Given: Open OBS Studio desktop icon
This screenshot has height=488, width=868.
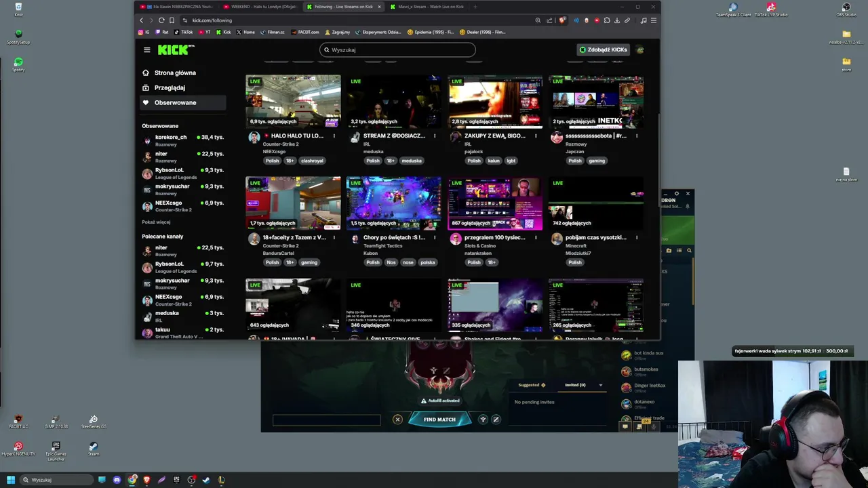Looking at the screenshot, I should click(x=846, y=9).
